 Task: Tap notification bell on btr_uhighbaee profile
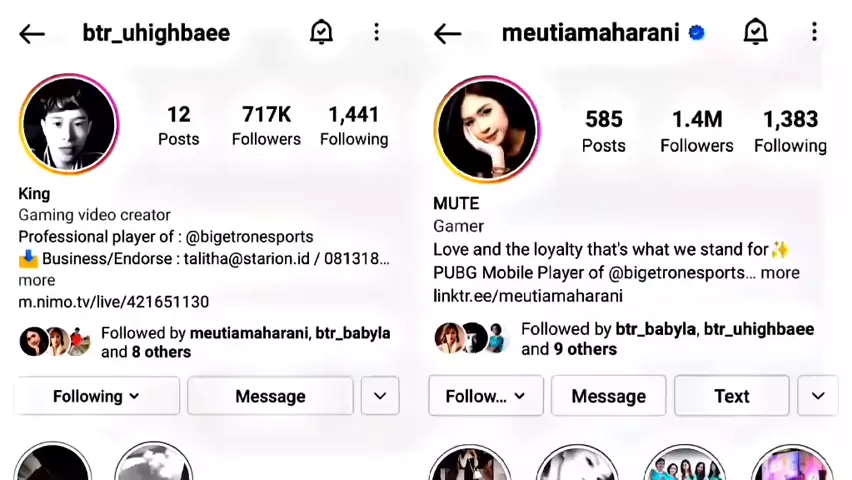(x=321, y=32)
